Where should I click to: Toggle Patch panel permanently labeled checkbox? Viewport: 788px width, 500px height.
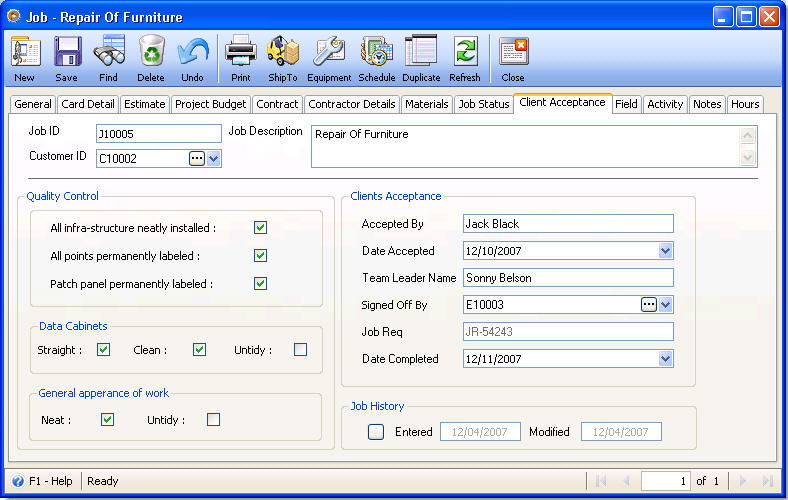click(x=260, y=284)
